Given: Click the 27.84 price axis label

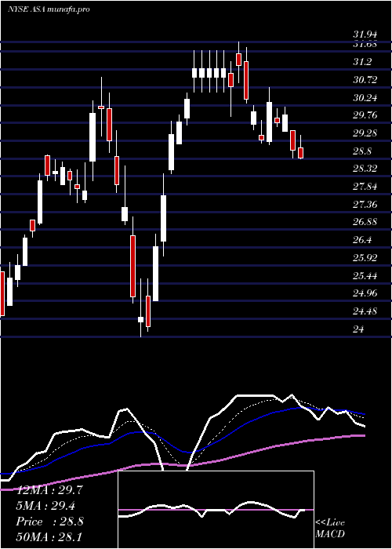Looking at the screenshot, I should tap(365, 187).
